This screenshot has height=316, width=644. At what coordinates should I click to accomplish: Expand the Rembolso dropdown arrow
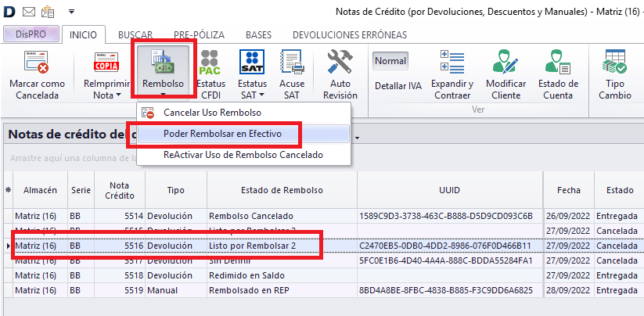coord(163,95)
